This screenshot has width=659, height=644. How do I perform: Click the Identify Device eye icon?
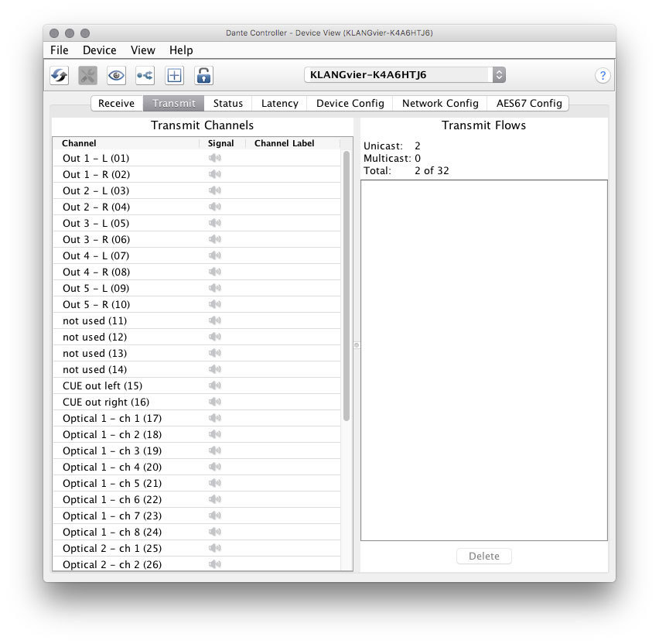pyautogui.click(x=117, y=76)
